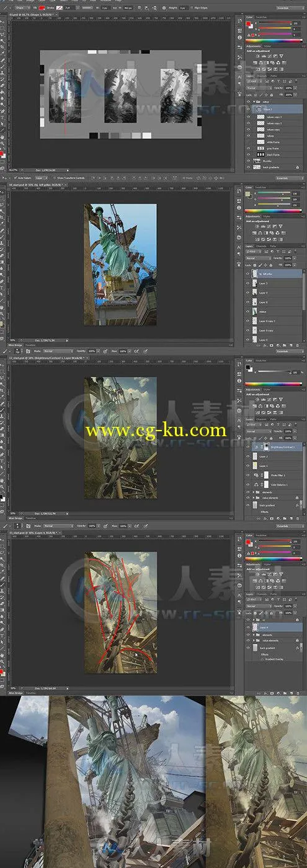Adjust grayscale K slider in Brightness/Contrast window
The image size is (307, 868).
tap(274, 371)
